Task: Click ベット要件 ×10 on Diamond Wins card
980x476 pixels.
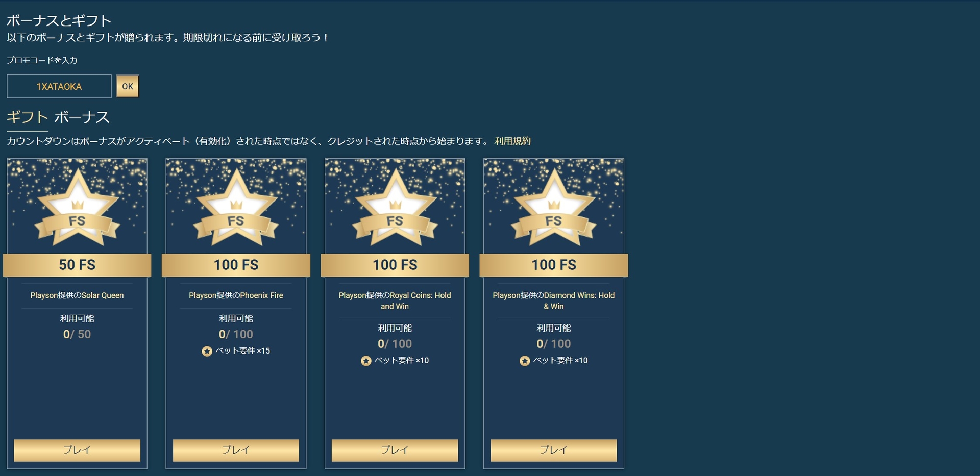Action: coord(560,361)
